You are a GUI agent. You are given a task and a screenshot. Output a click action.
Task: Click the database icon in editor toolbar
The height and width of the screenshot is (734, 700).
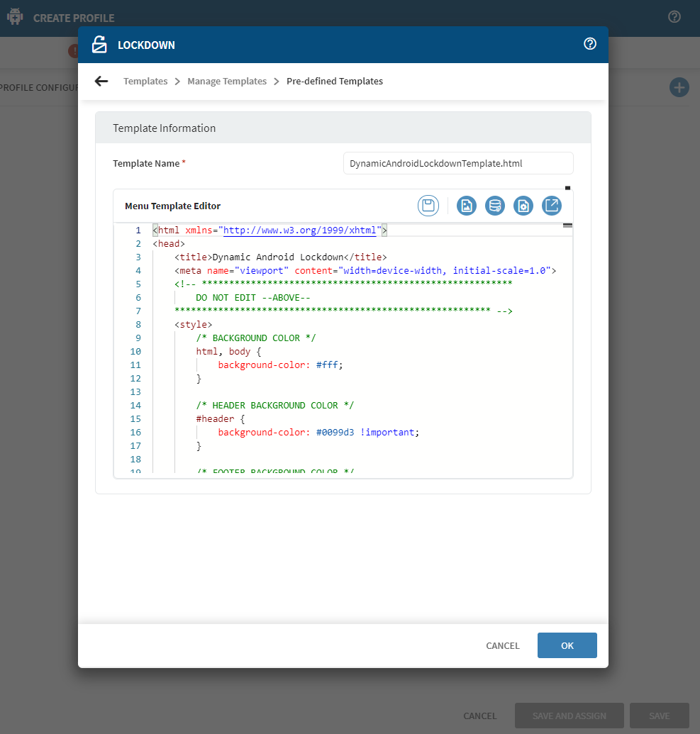pos(494,206)
